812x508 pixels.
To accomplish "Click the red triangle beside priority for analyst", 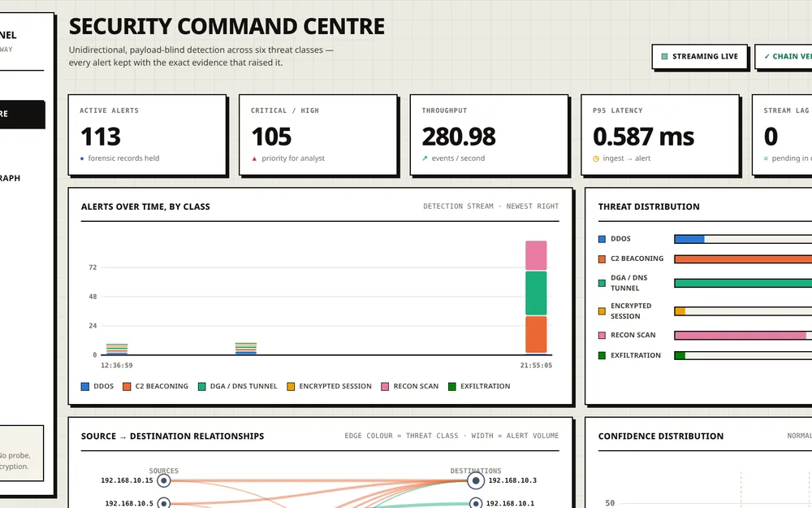I will pyautogui.click(x=254, y=158).
